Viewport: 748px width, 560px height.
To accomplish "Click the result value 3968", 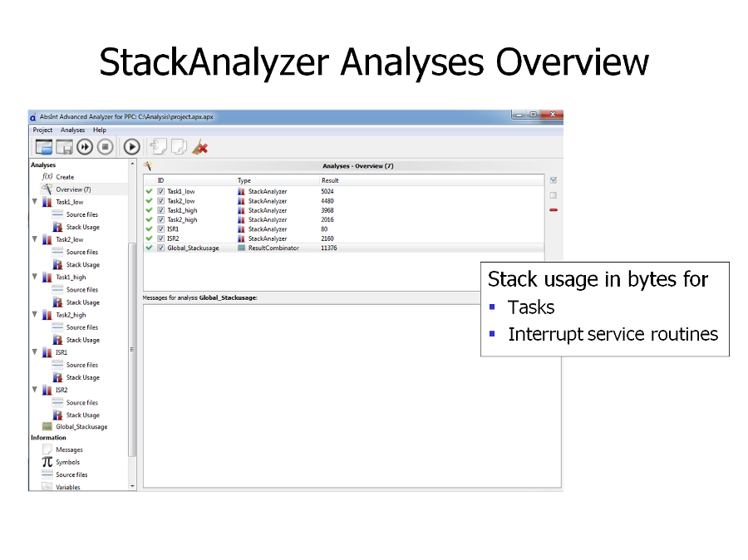I will tap(327, 210).
